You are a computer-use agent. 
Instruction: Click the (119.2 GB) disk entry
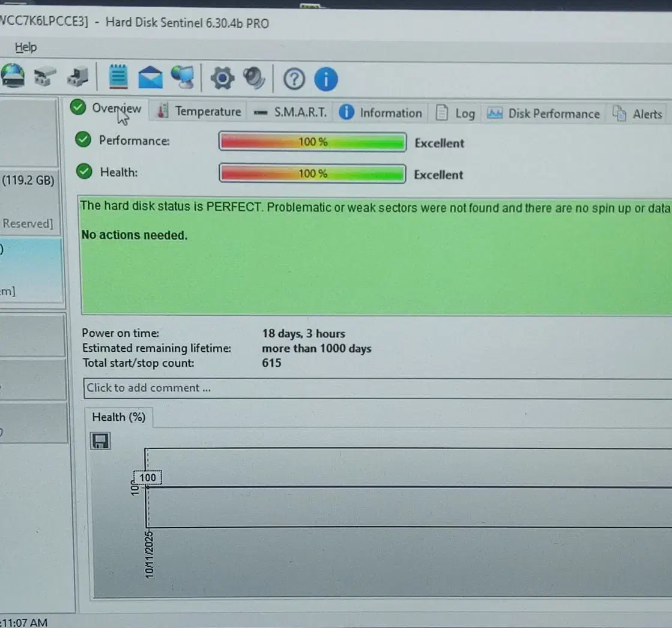[28, 180]
